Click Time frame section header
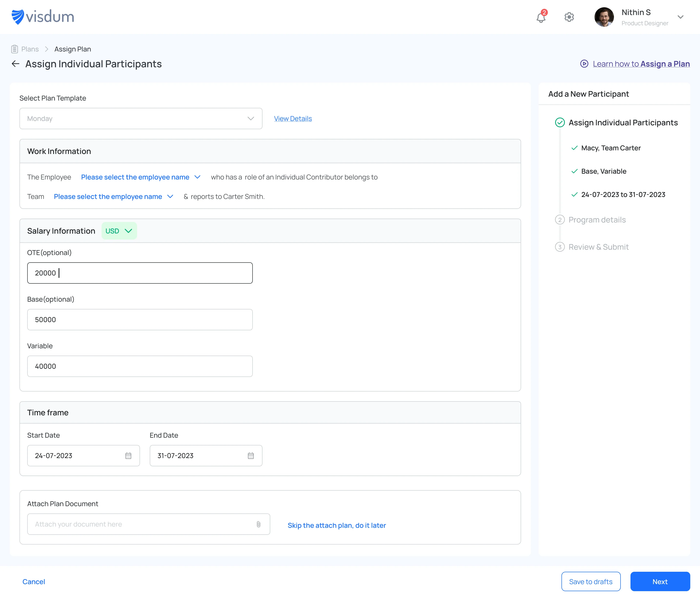700x597 pixels. (270, 413)
